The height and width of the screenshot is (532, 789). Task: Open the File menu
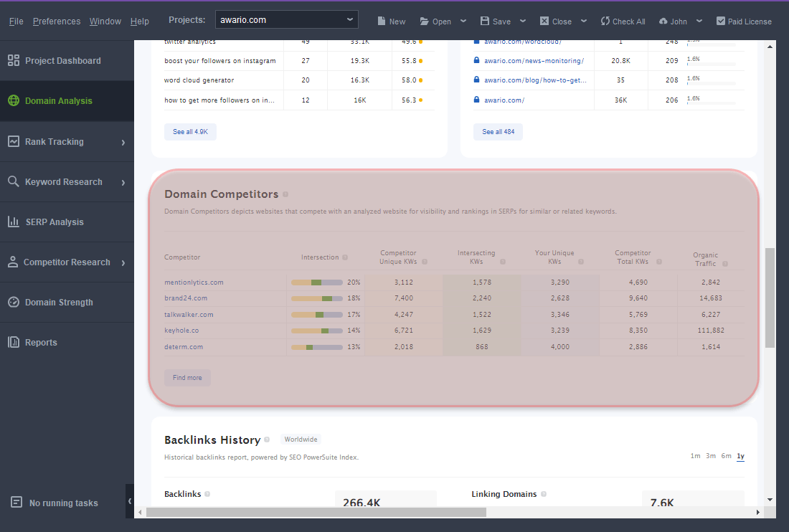(16, 21)
